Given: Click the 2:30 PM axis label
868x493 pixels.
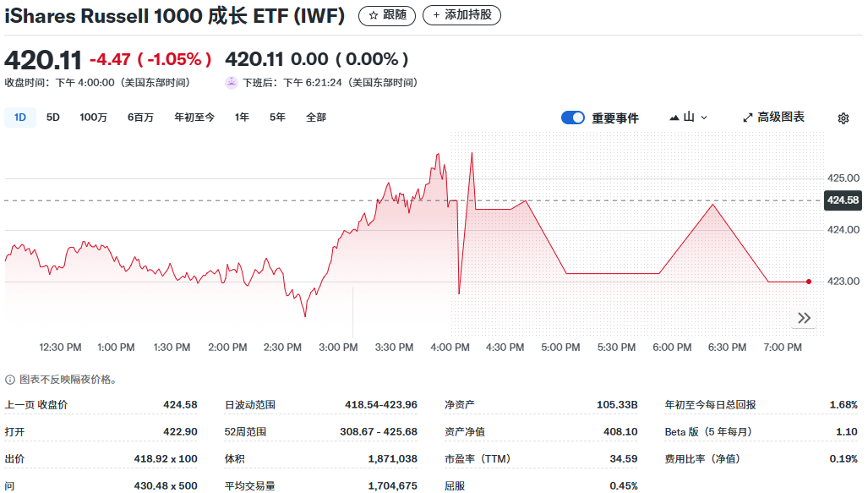Looking at the screenshot, I should (x=282, y=348).
